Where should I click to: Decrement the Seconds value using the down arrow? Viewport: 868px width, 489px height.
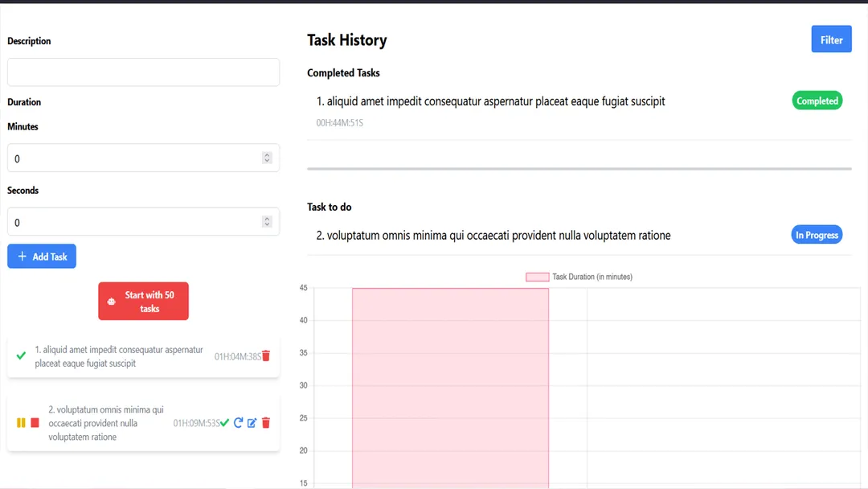[267, 224]
